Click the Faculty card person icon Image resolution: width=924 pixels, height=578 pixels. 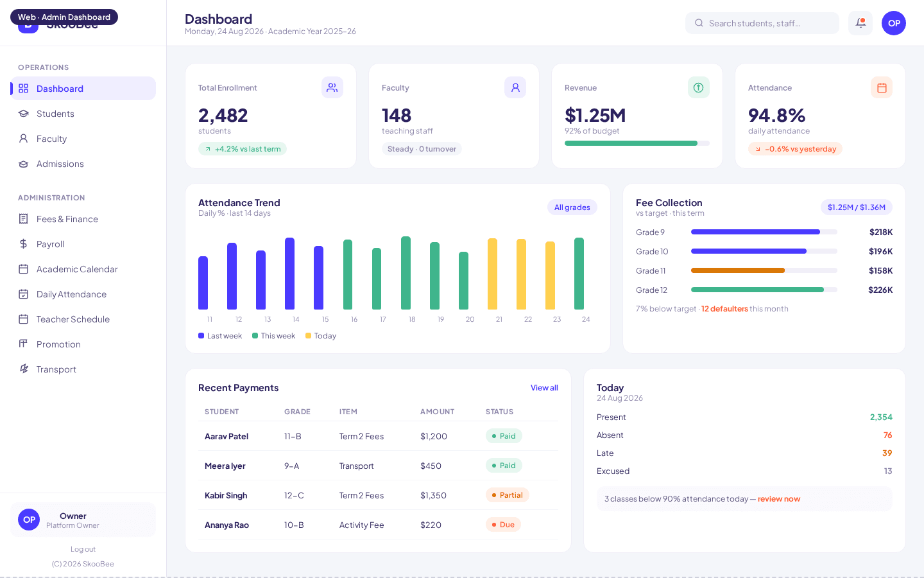click(515, 87)
